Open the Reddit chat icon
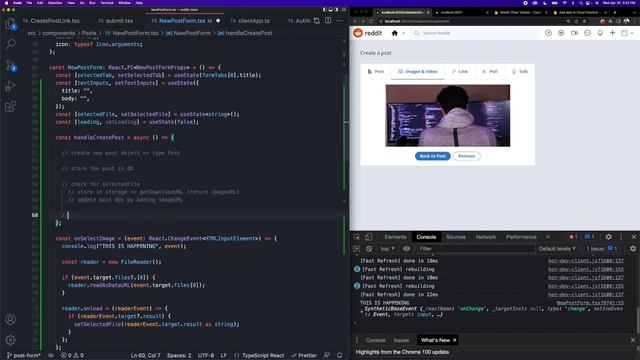 point(587,33)
